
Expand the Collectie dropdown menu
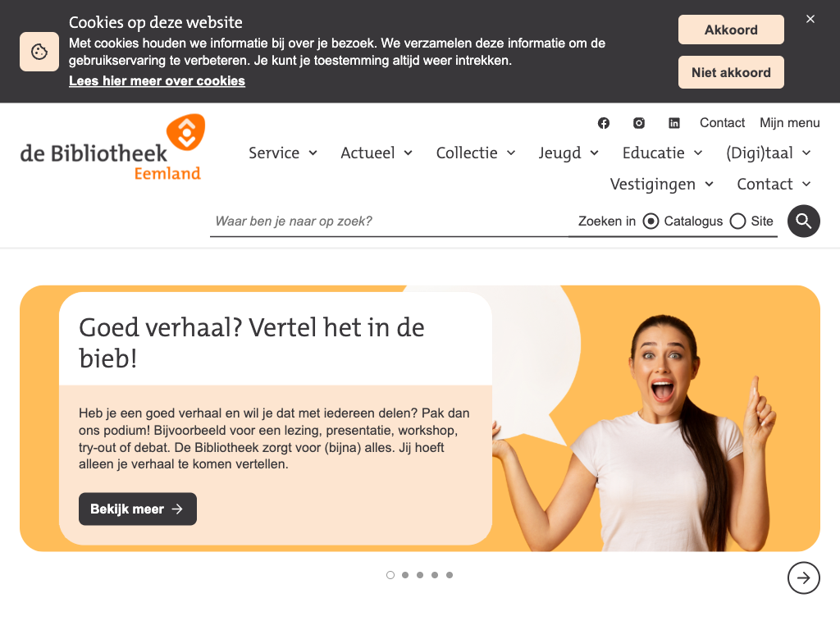click(476, 153)
